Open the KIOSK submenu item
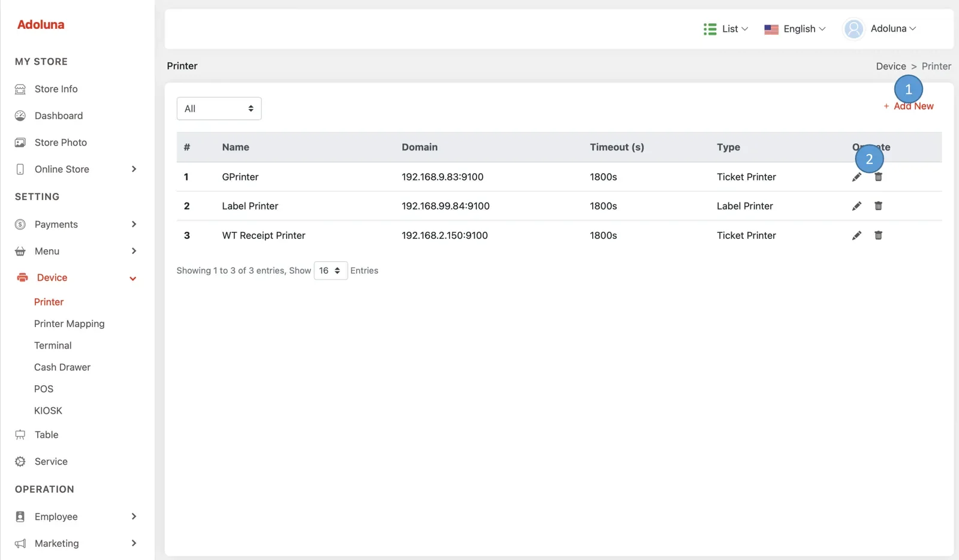The image size is (959, 560). coord(48,411)
